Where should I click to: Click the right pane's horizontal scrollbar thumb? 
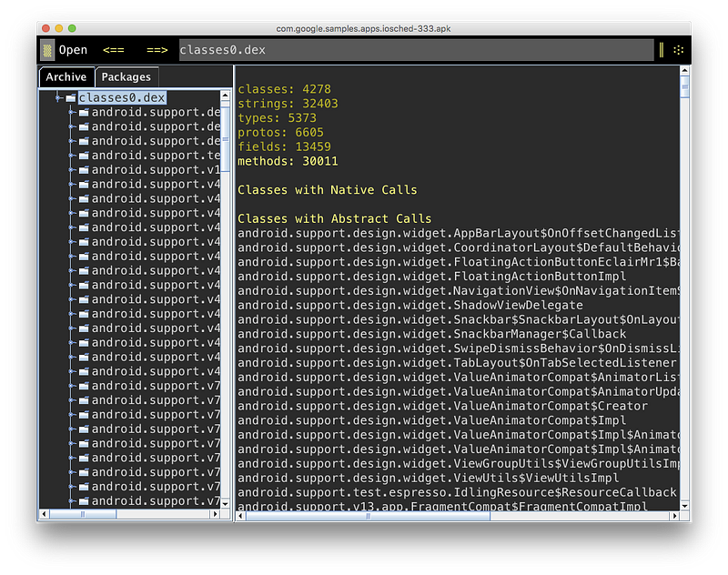368,516
